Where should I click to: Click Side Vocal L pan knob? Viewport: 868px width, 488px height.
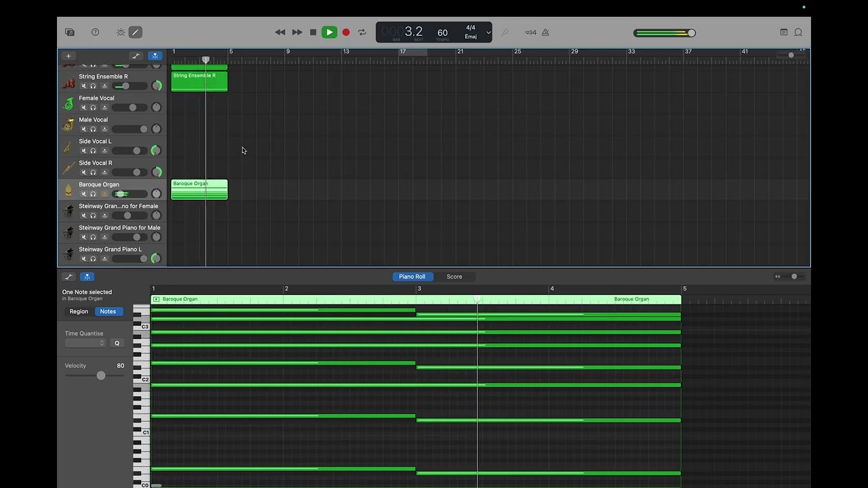pyautogui.click(x=157, y=150)
